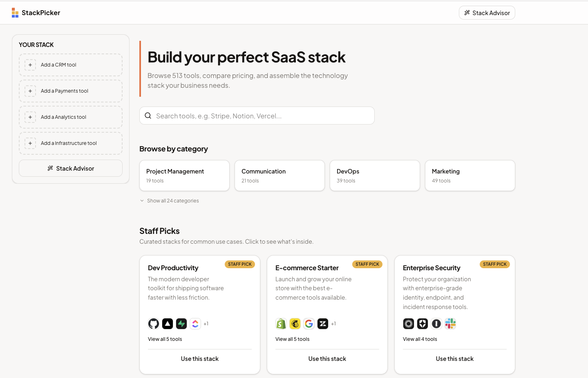Click the GitHub icon in Dev Productivity
588x378 pixels.
click(x=154, y=323)
